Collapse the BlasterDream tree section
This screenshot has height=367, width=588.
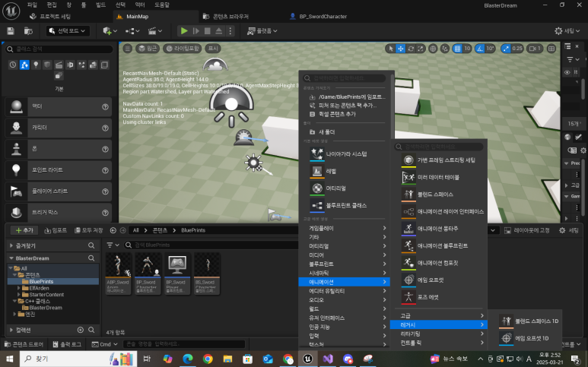(x=11, y=258)
